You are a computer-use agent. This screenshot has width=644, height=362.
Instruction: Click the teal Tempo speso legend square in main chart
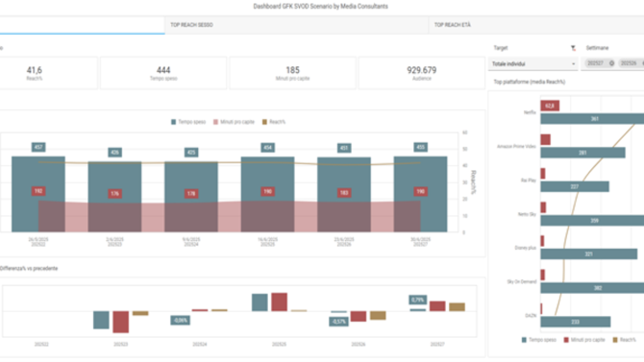pos(173,122)
